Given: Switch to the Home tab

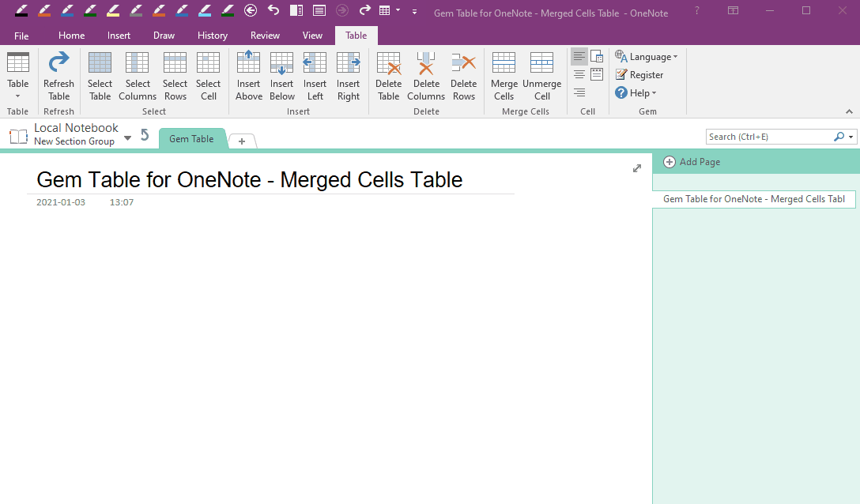Looking at the screenshot, I should pyautogui.click(x=71, y=36).
